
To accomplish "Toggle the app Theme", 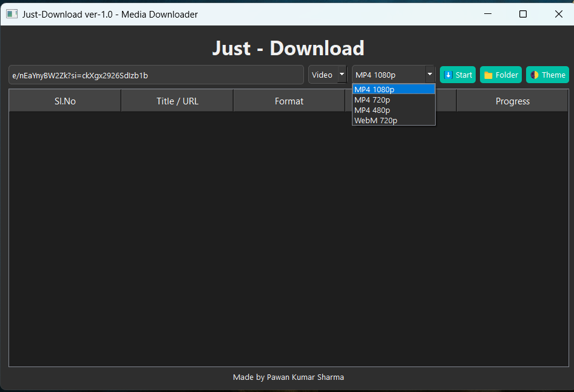I will click(x=547, y=75).
